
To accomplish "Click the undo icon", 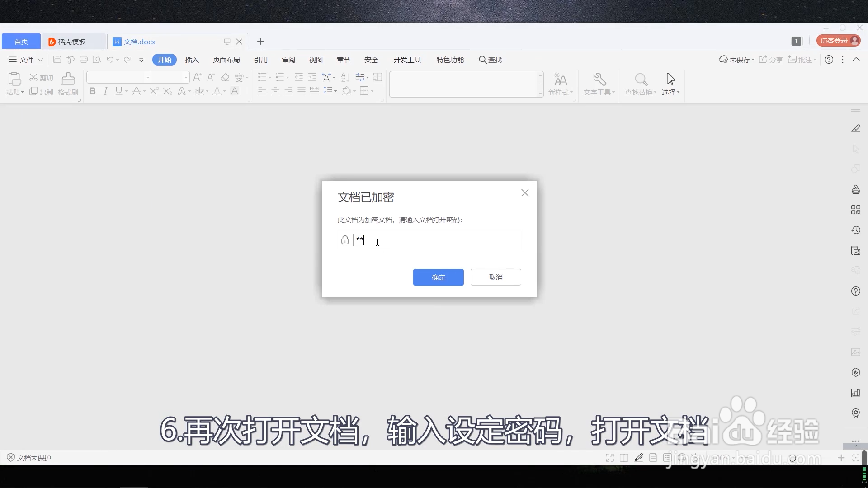I will click(110, 60).
